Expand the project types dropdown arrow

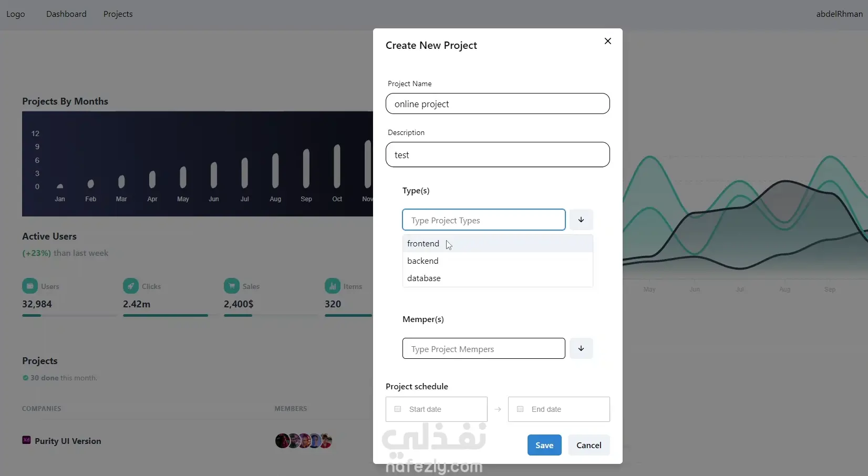581,220
